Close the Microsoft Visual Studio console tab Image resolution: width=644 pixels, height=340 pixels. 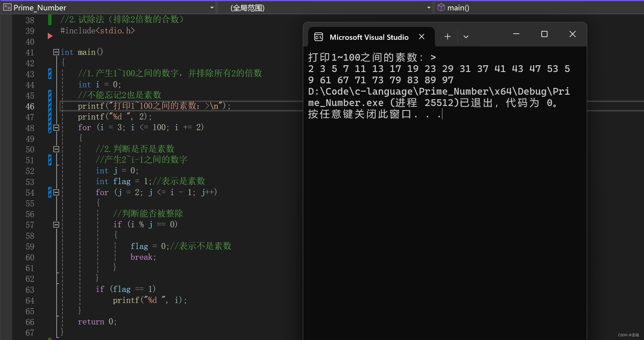point(422,37)
